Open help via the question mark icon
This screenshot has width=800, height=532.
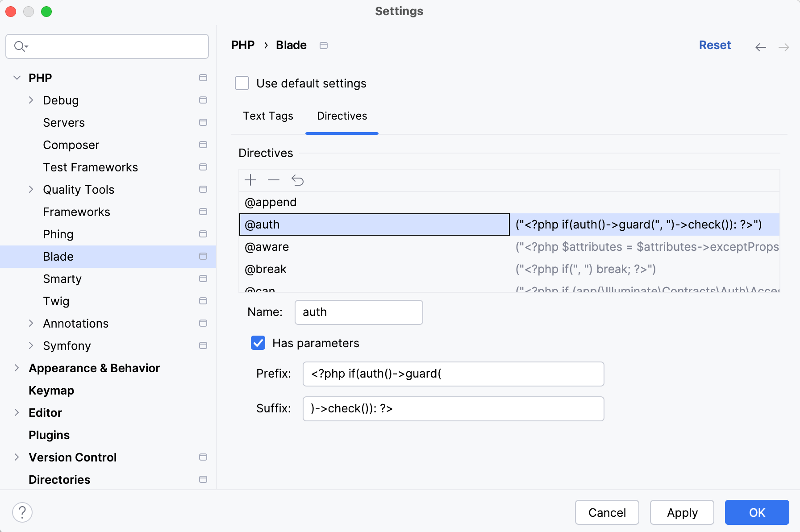click(22, 512)
